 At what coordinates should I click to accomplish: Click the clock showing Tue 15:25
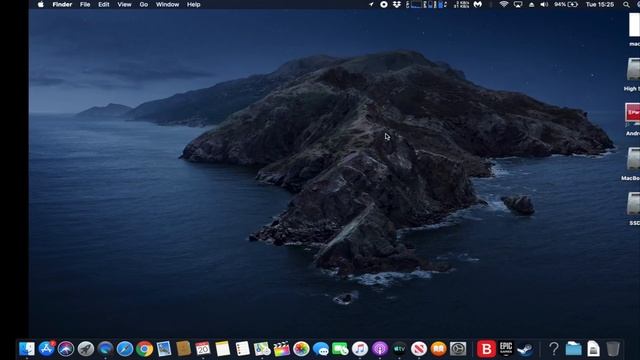click(600, 4)
